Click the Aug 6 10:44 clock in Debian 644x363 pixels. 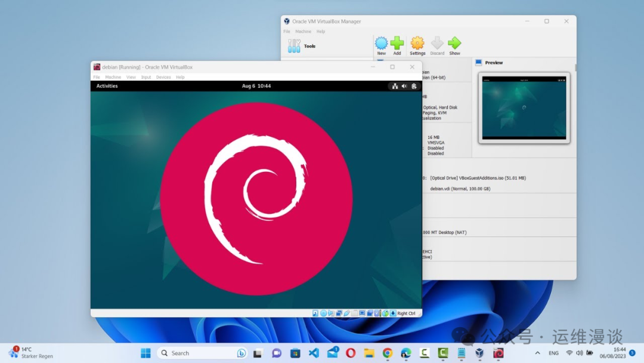click(256, 86)
